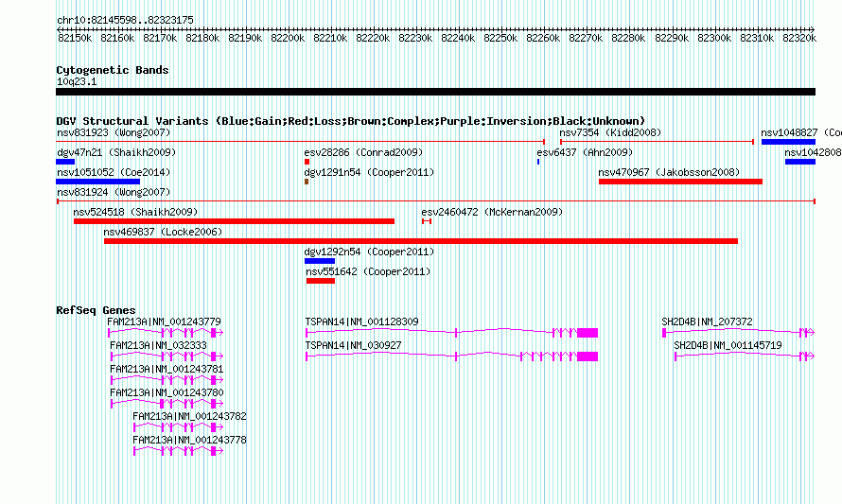Select the small red esv28286 loss marker
Viewport: 842px width, 504px height.
307,162
